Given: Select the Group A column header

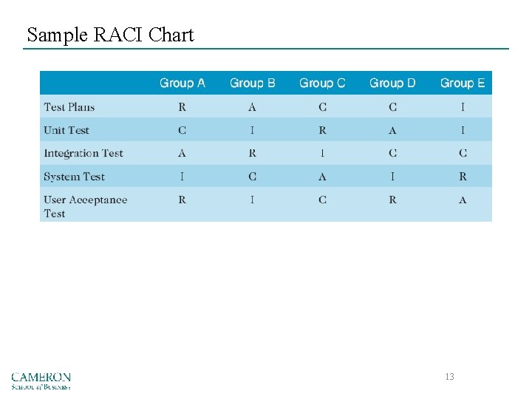Looking at the screenshot, I should pyautogui.click(x=183, y=83).
